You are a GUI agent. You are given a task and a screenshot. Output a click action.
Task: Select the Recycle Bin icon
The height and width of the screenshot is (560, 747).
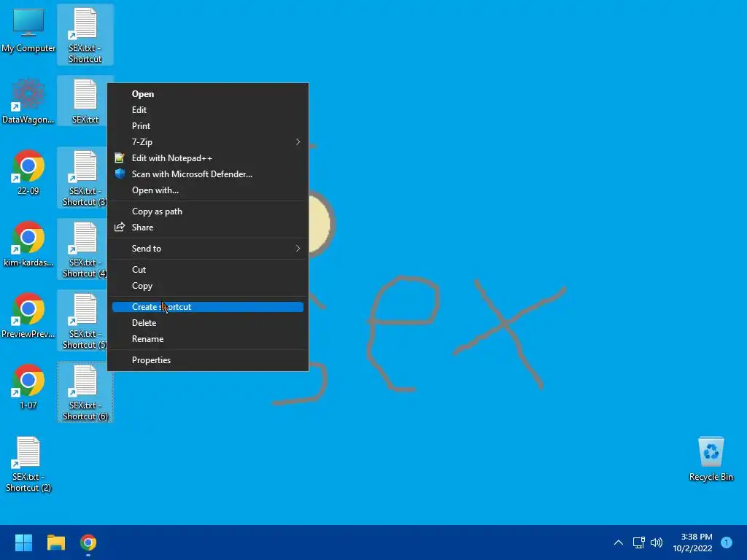pyautogui.click(x=711, y=459)
